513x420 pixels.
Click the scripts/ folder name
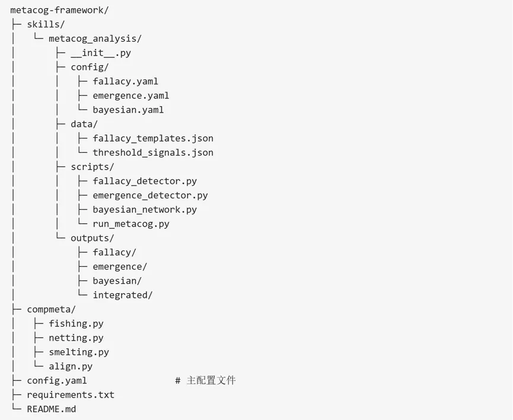93,166
